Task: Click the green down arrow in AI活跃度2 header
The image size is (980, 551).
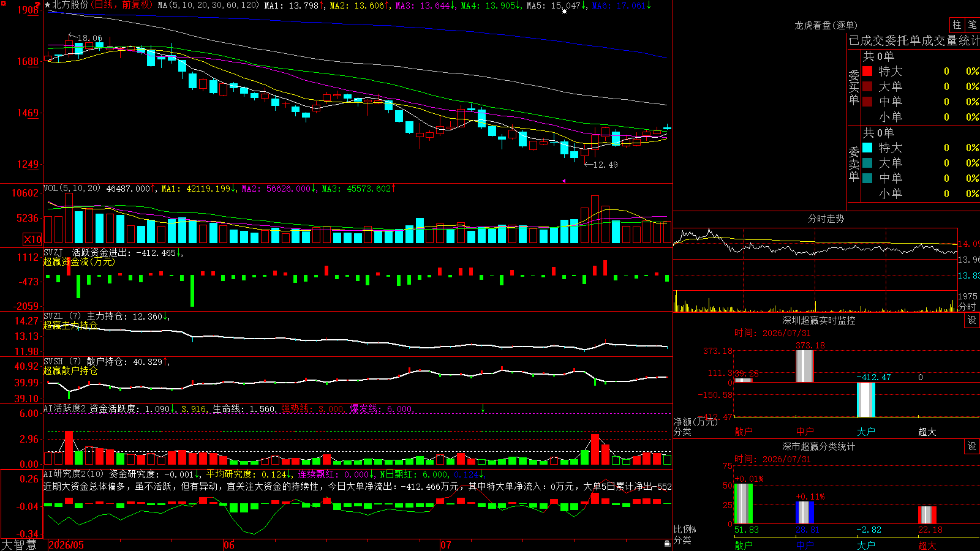Action: (x=483, y=408)
